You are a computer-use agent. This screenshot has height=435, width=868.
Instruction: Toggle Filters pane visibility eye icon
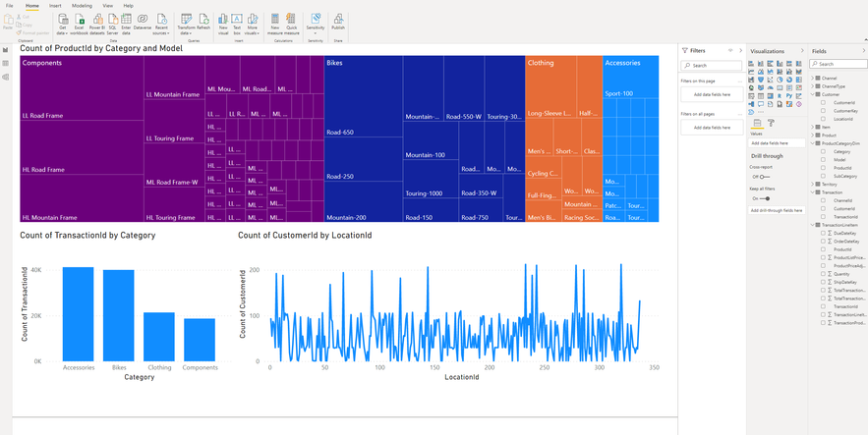[x=730, y=50]
